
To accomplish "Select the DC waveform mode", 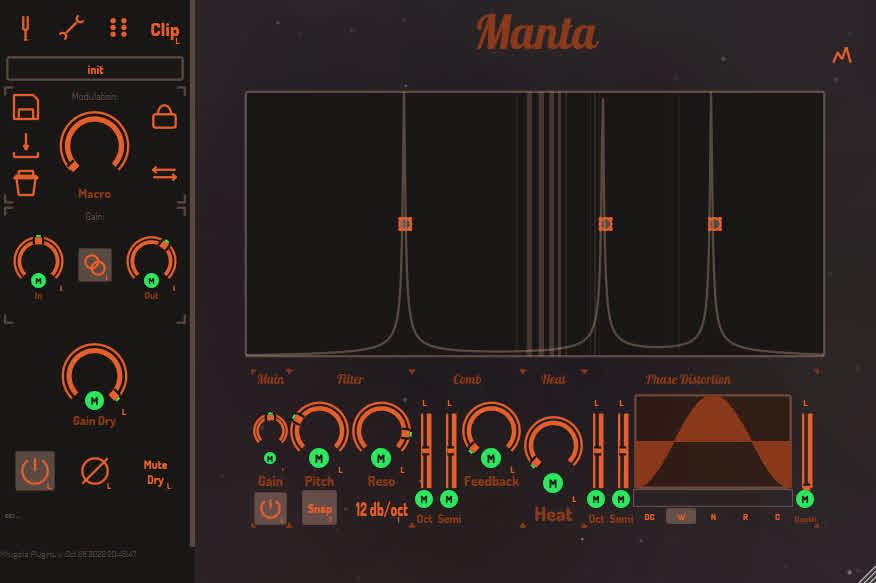I will point(649,517).
